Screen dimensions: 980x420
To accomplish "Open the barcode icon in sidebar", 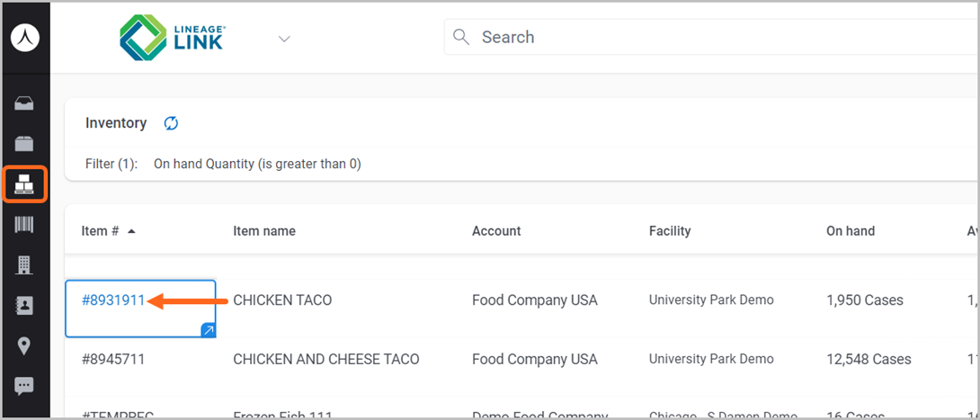I will point(24,225).
